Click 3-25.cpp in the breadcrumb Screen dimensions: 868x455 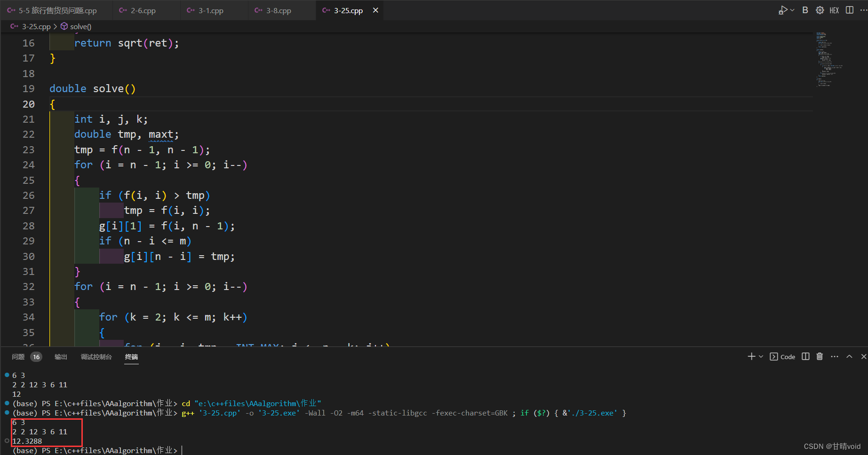(36, 26)
